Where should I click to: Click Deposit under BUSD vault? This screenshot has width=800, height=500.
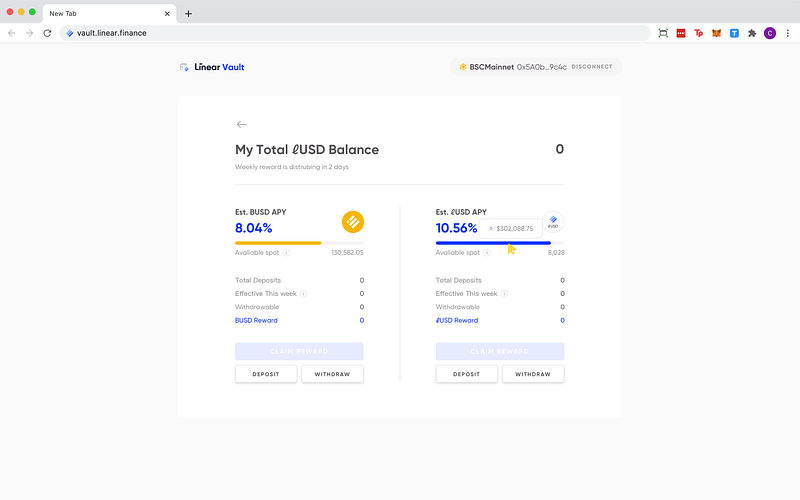tap(266, 374)
